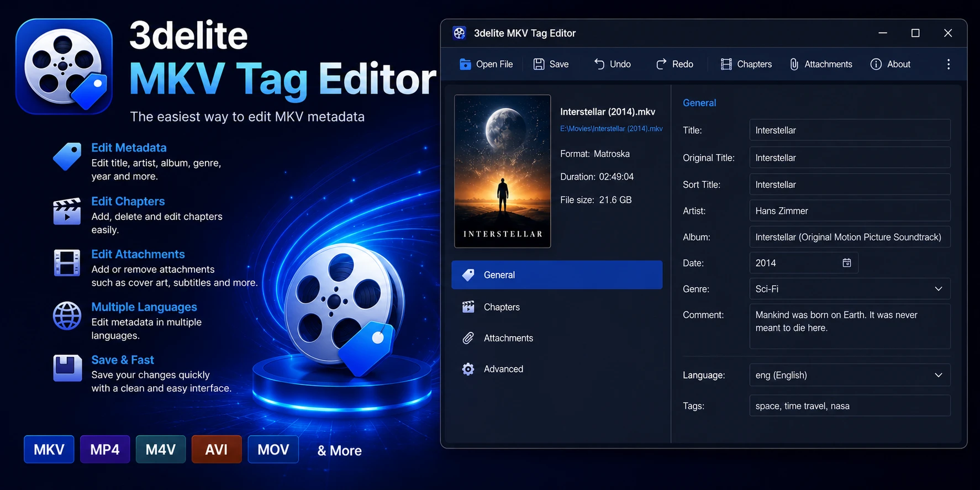Viewport: 980px width, 490px height.
Task: Click the Undo toolbar label
Action: (x=620, y=64)
